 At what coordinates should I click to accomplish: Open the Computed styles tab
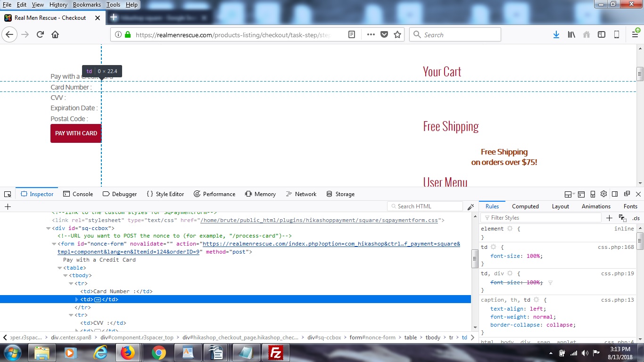point(525,206)
